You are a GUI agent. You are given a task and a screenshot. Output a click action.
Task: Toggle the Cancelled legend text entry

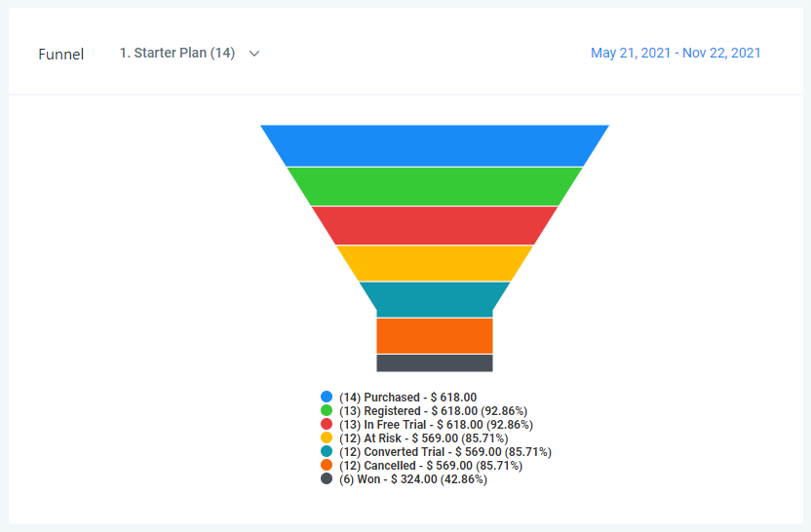tap(431, 466)
